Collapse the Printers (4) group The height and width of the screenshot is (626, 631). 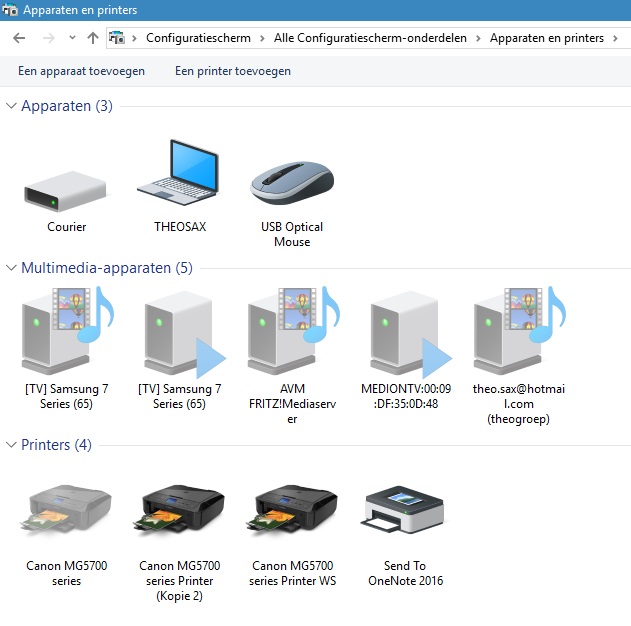click(11, 445)
